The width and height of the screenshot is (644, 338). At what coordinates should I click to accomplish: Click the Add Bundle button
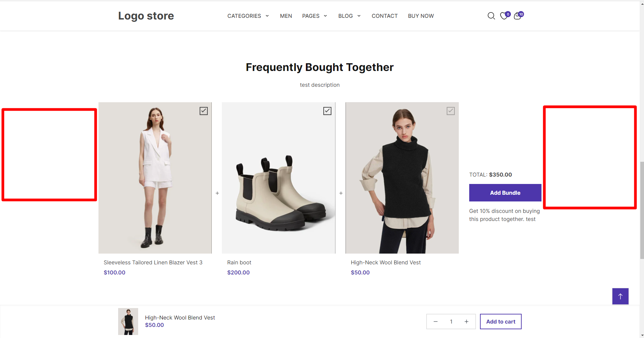tap(505, 193)
